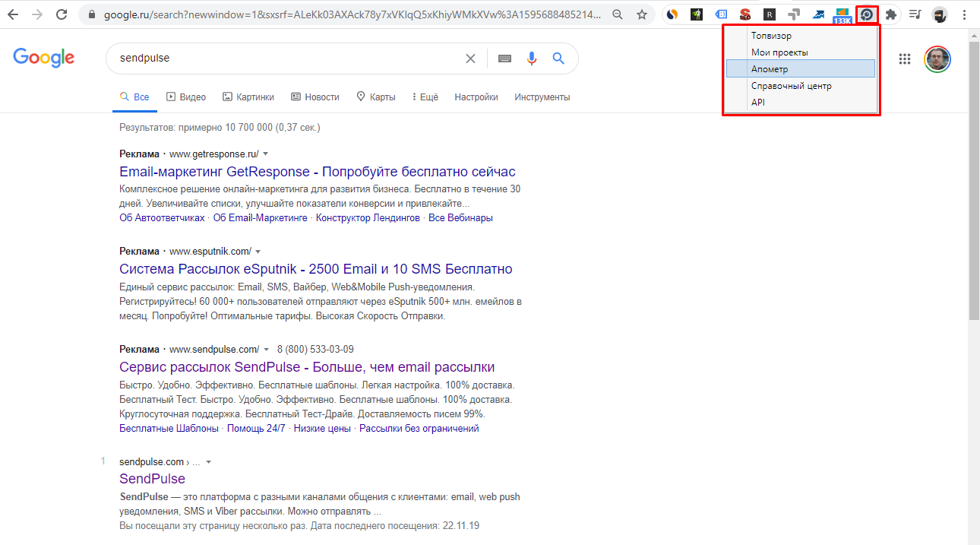Switch to the Видео tab

[x=186, y=97]
